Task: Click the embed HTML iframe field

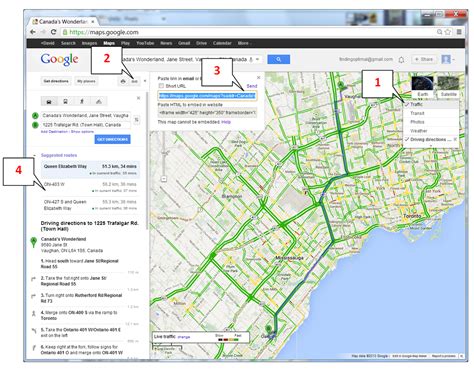Action: tap(207, 113)
